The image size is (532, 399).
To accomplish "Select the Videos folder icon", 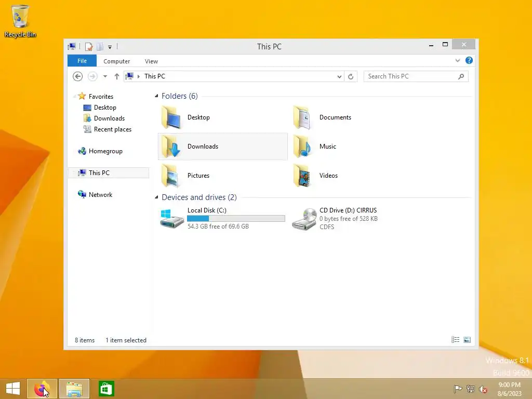I will point(303,176).
